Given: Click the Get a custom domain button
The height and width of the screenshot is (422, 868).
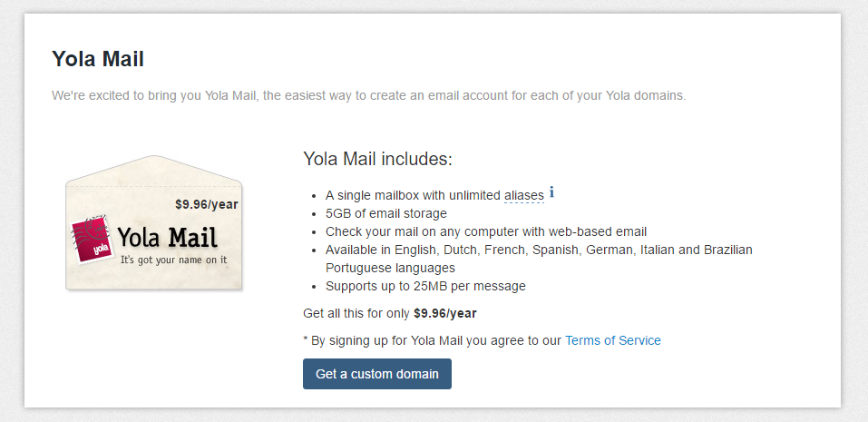Looking at the screenshot, I should [x=377, y=374].
